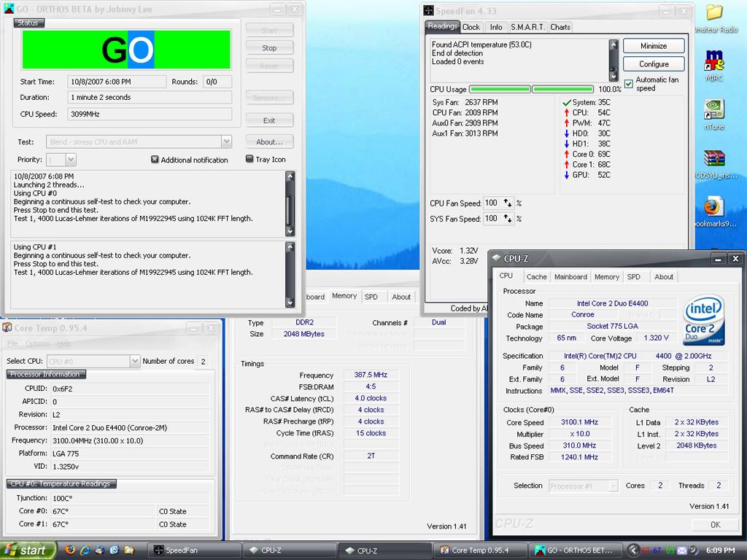This screenshot has height=560, width=747.
Task: Click the CPU Usage progress bar in SpeedFan
Action: point(531,89)
